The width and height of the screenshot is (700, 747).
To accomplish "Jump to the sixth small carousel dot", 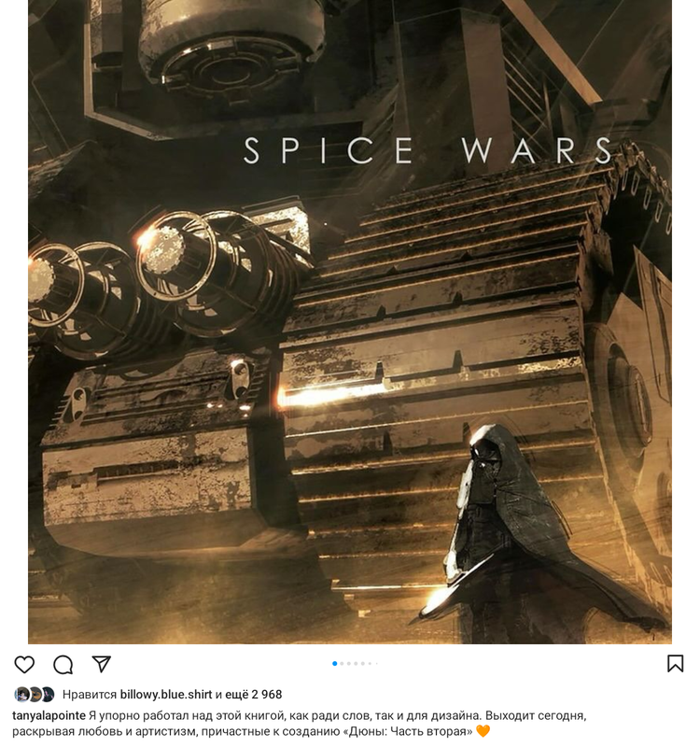I will pyautogui.click(x=370, y=664).
